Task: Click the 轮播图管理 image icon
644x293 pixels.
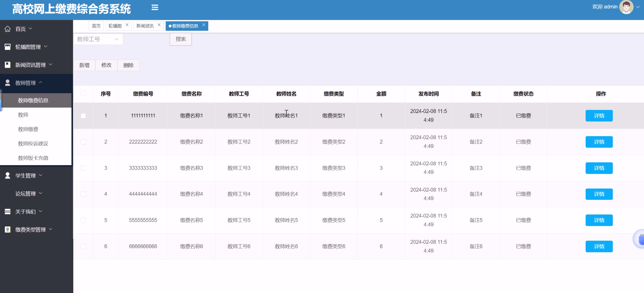Action: pos(8,47)
